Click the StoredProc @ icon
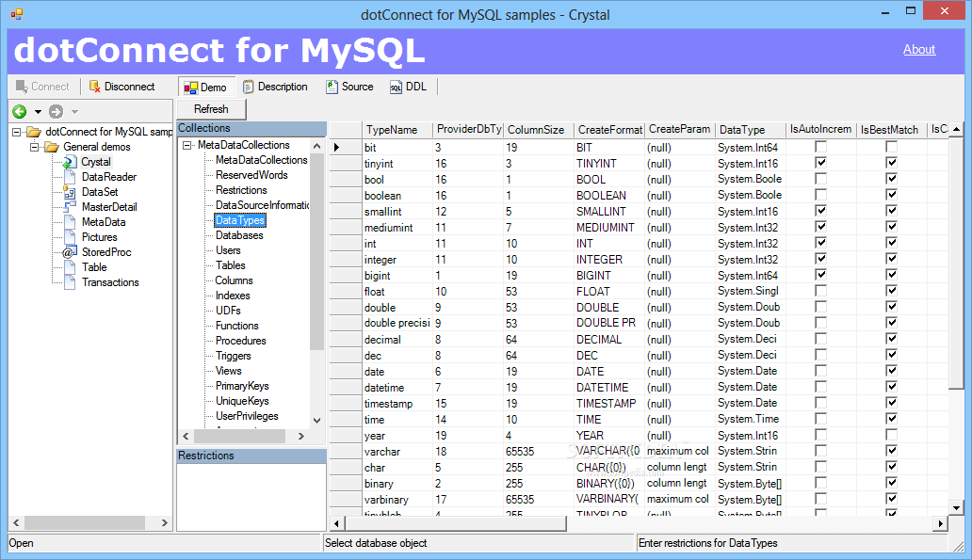The width and height of the screenshot is (972, 560). tap(70, 252)
